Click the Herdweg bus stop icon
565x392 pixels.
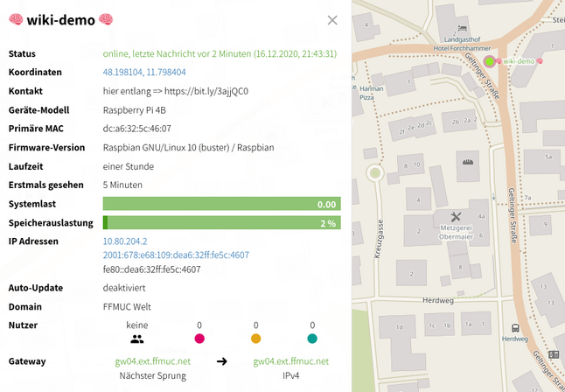(515, 329)
